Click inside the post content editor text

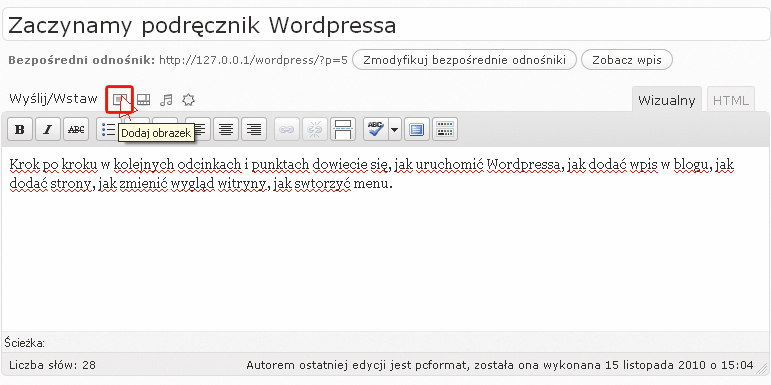(386, 238)
